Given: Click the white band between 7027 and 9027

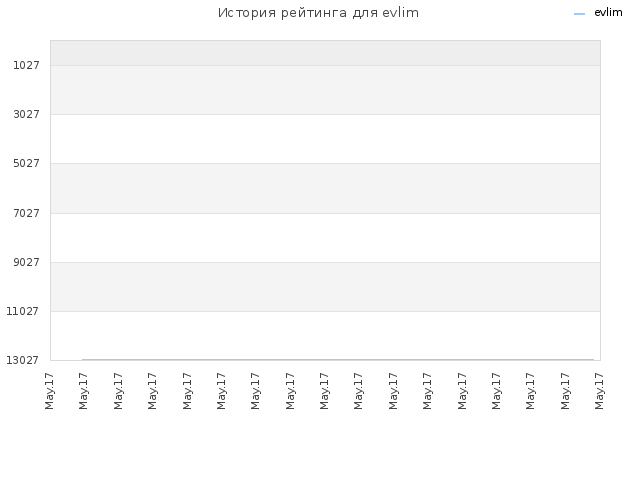Looking at the screenshot, I should [325, 238].
